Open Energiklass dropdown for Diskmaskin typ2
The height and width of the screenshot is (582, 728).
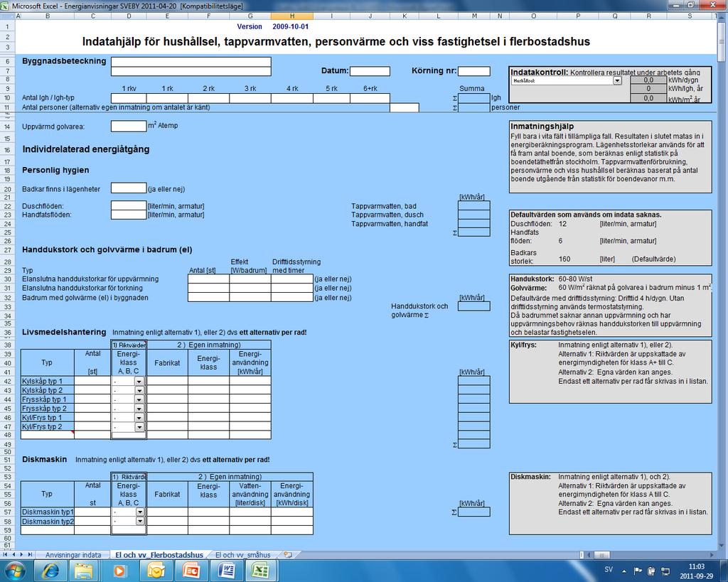pyautogui.click(x=139, y=521)
